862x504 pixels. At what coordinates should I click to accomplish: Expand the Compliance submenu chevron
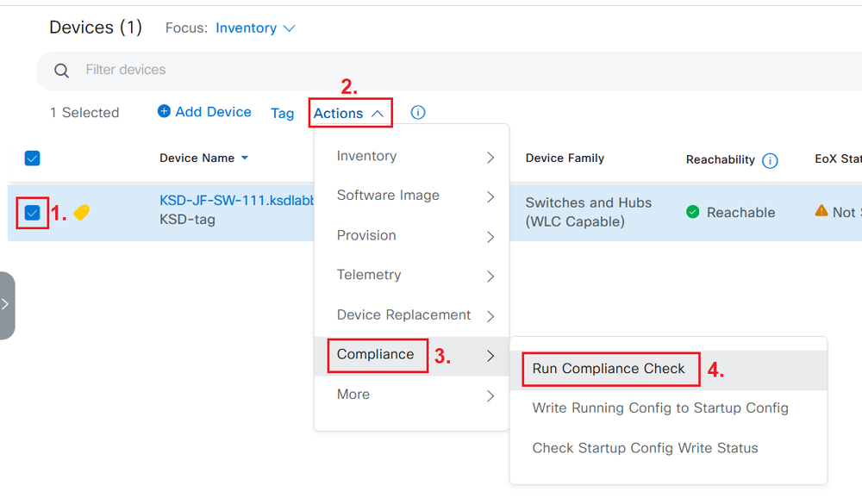[491, 355]
